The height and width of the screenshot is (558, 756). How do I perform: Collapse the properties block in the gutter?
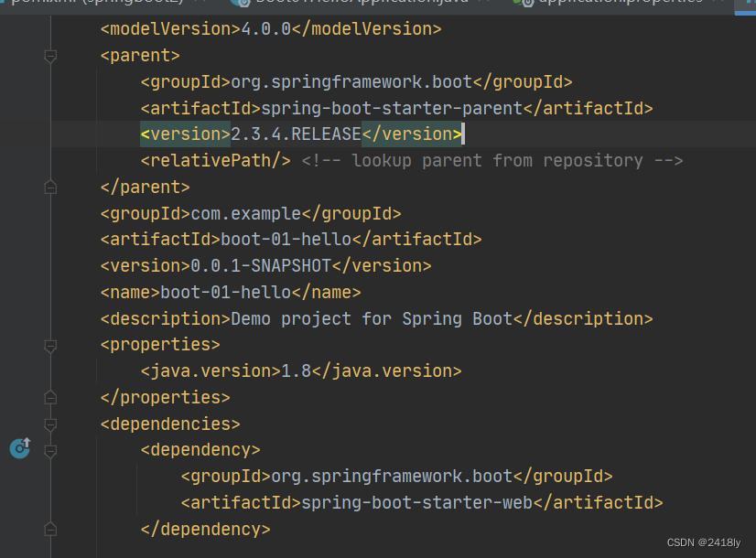coord(50,346)
